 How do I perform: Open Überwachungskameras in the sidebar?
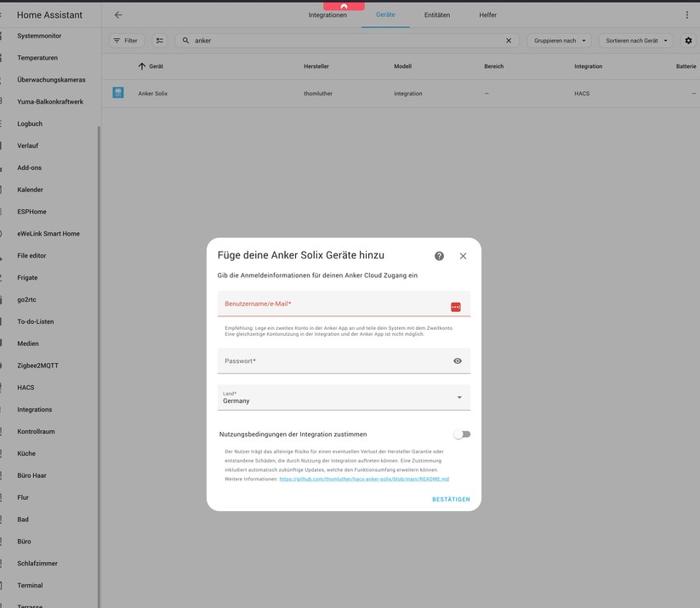49,79
